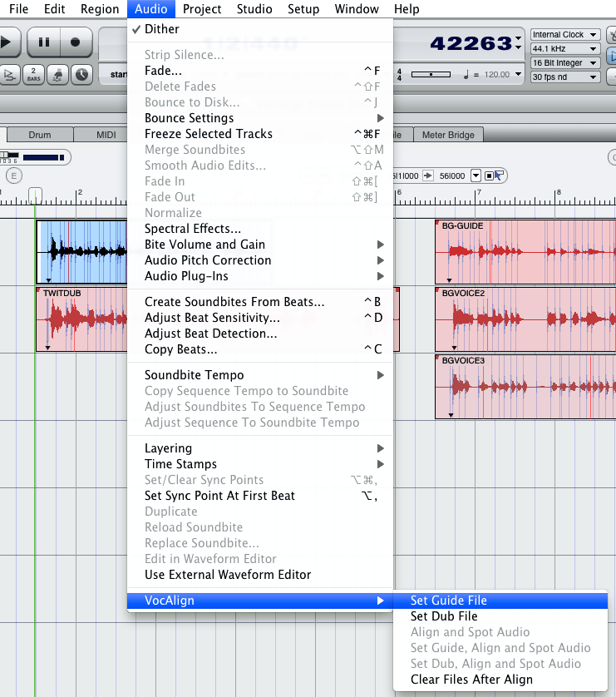This screenshot has width=616, height=697.
Task: Open the Internal Clock dropdown
Action: (565, 35)
